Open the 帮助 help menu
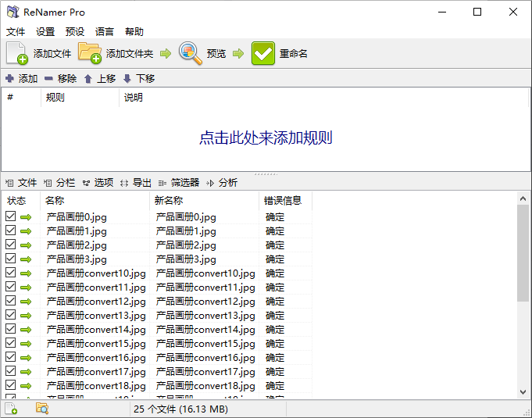This screenshot has height=418, width=532. pyautogui.click(x=134, y=32)
